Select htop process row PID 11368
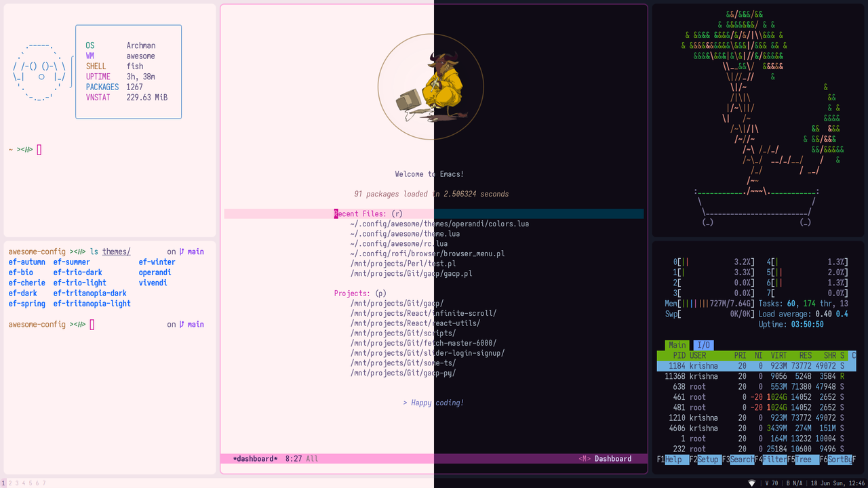 click(756, 376)
